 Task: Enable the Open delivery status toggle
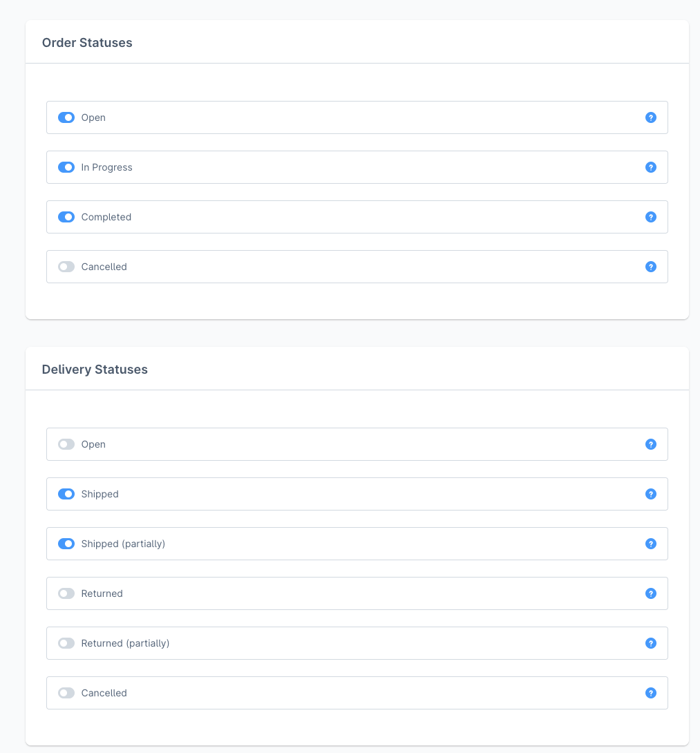[66, 444]
